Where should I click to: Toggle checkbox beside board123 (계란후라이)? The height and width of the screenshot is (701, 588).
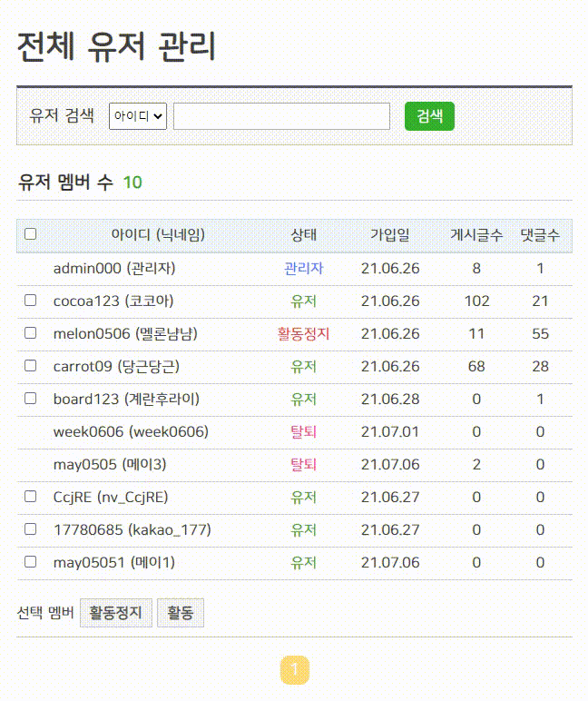30,398
